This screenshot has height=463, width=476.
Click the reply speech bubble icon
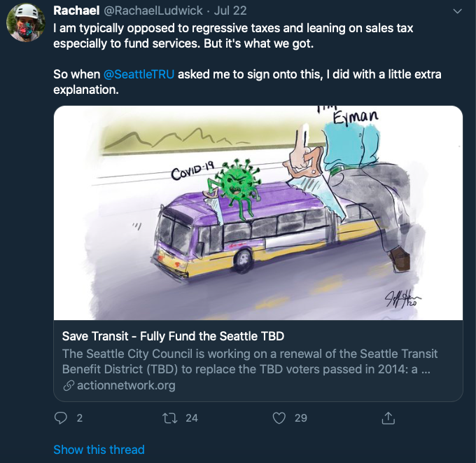60,418
